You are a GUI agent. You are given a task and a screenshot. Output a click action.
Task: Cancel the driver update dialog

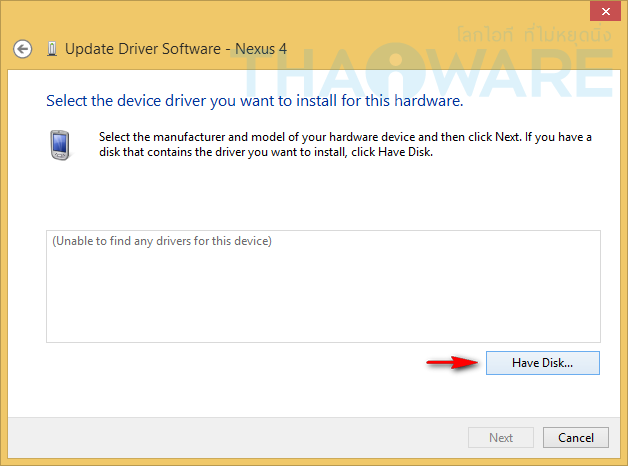[575, 438]
